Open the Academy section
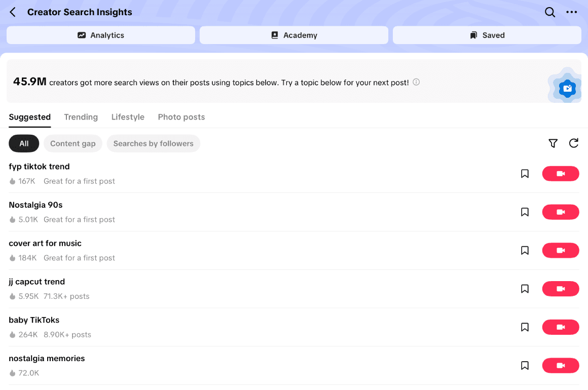Screen dimensions: 588x390 (x=294, y=35)
